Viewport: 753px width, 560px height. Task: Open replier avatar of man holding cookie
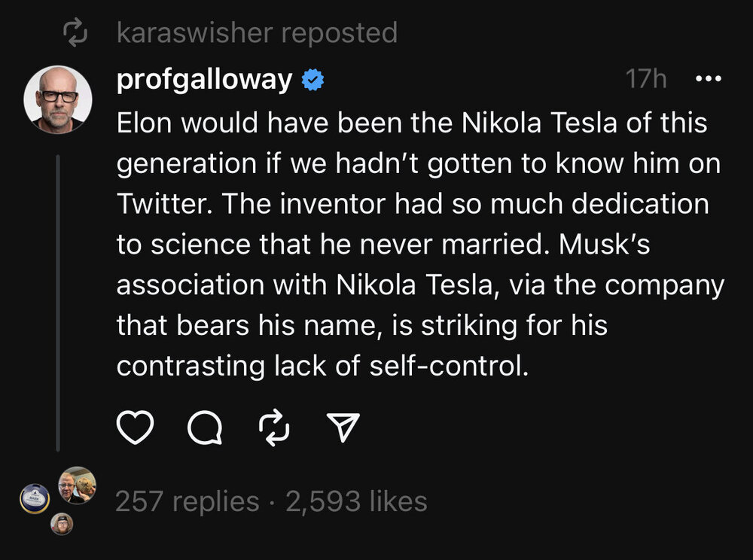pos(78,485)
